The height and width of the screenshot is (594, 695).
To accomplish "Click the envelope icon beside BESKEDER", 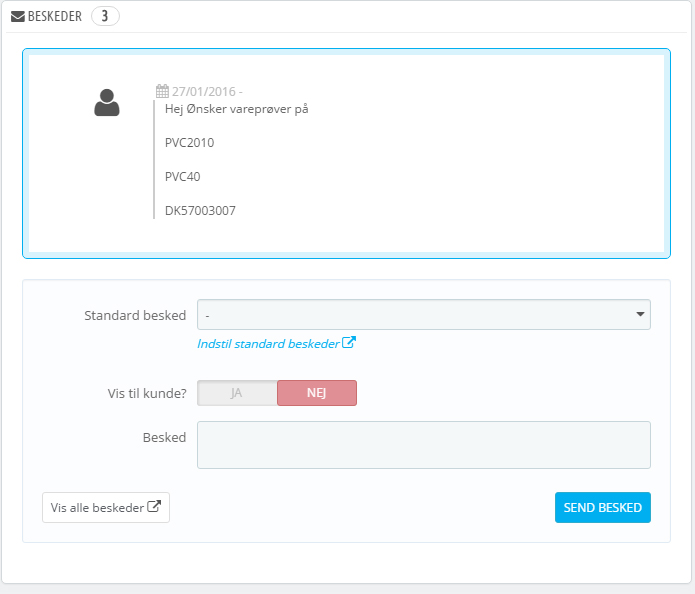I will coord(18,17).
